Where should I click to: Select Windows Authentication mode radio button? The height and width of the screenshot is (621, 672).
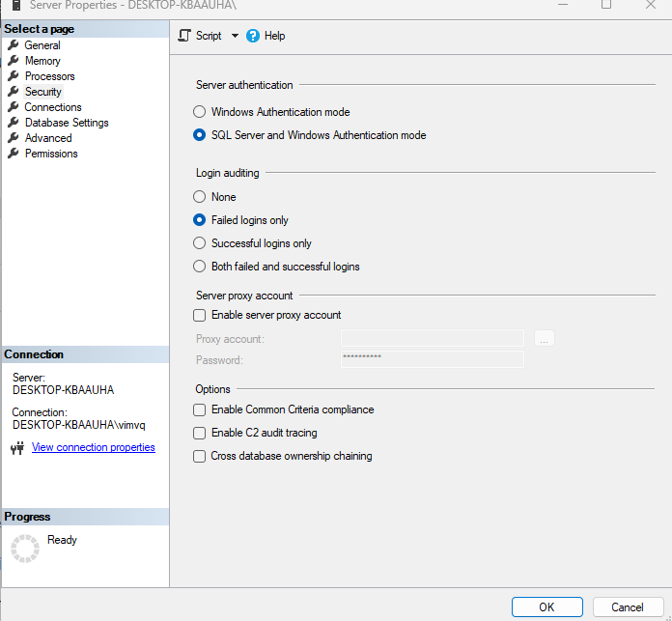[200, 112]
